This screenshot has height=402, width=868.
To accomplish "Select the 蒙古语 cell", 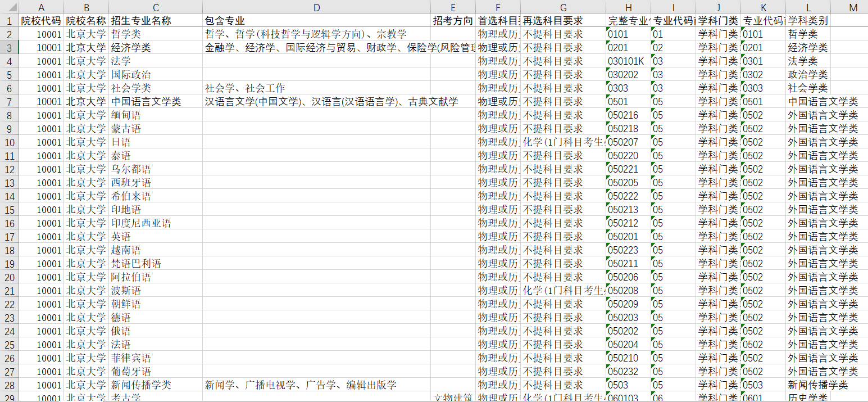I will [156, 129].
